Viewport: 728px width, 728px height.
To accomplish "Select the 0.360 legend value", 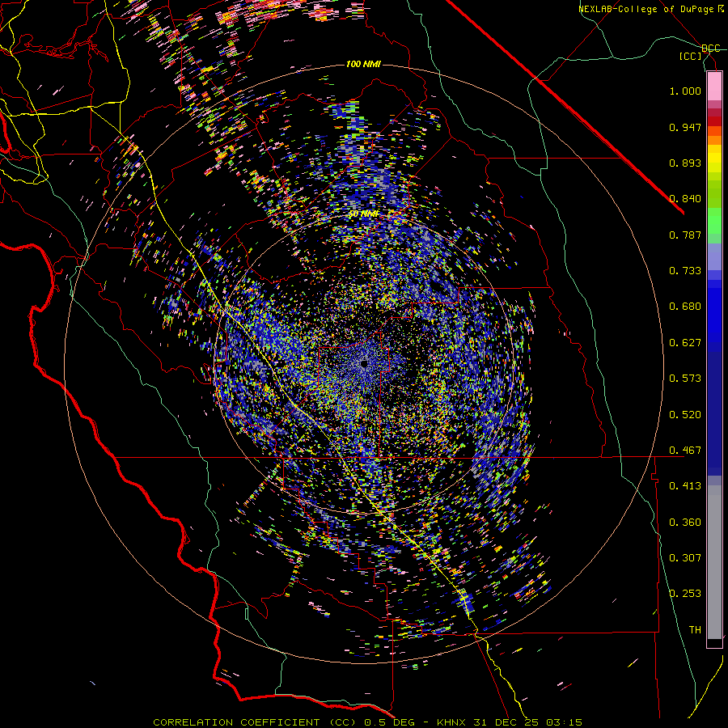I will 685,523.
